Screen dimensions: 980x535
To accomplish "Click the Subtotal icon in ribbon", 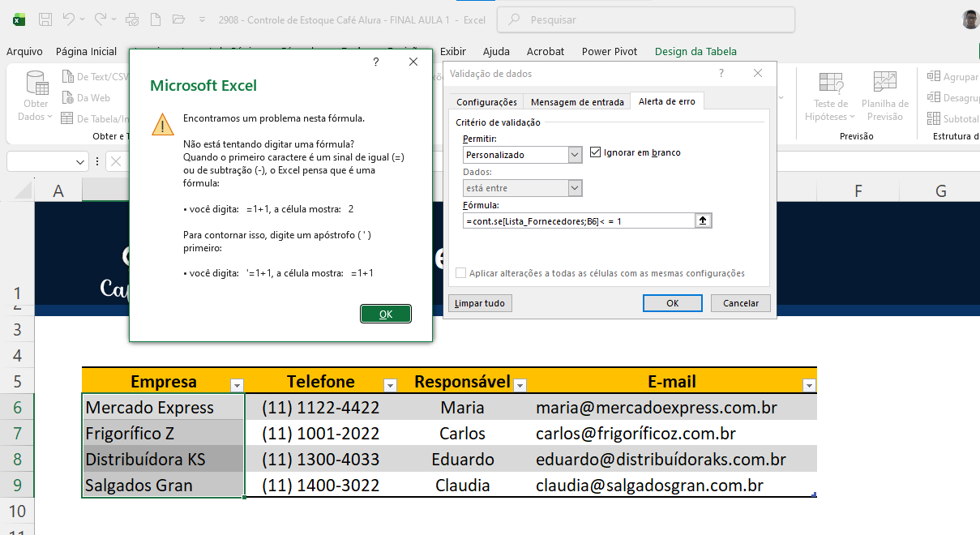I will click(934, 119).
